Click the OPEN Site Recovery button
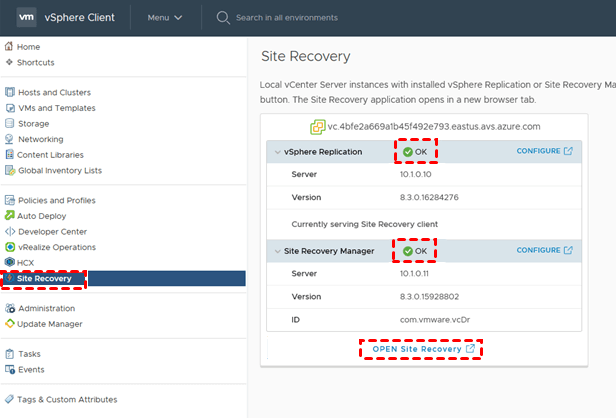The width and height of the screenshot is (616, 418). [420, 349]
